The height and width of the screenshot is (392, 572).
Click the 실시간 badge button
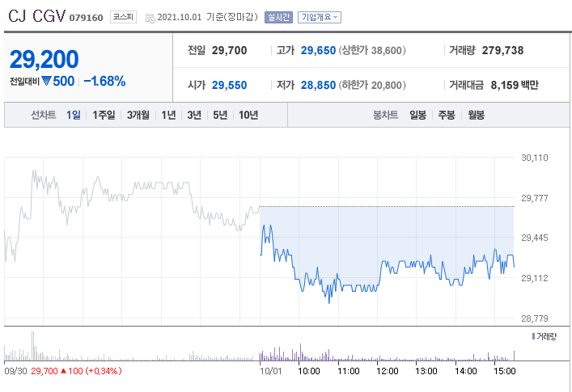[x=278, y=17]
